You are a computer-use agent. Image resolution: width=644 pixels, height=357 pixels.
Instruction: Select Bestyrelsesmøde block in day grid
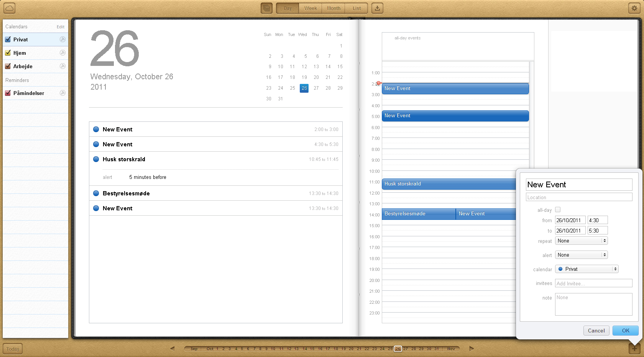pos(419,214)
